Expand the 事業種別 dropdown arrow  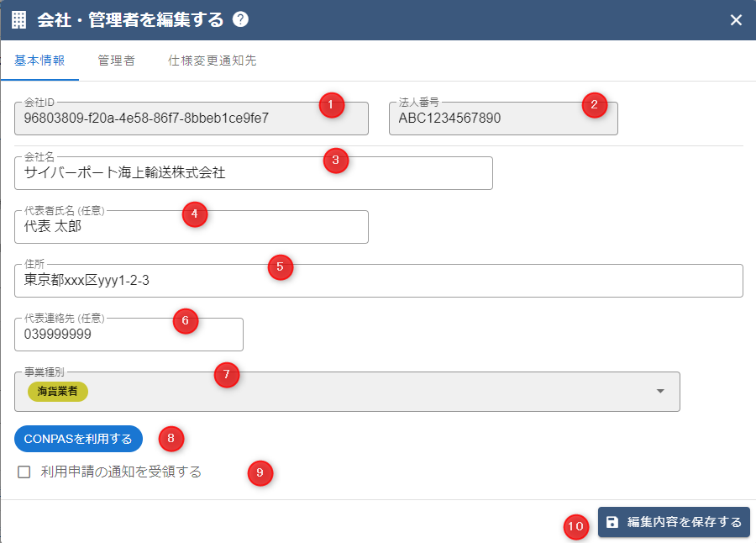pyautogui.click(x=660, y=392)
